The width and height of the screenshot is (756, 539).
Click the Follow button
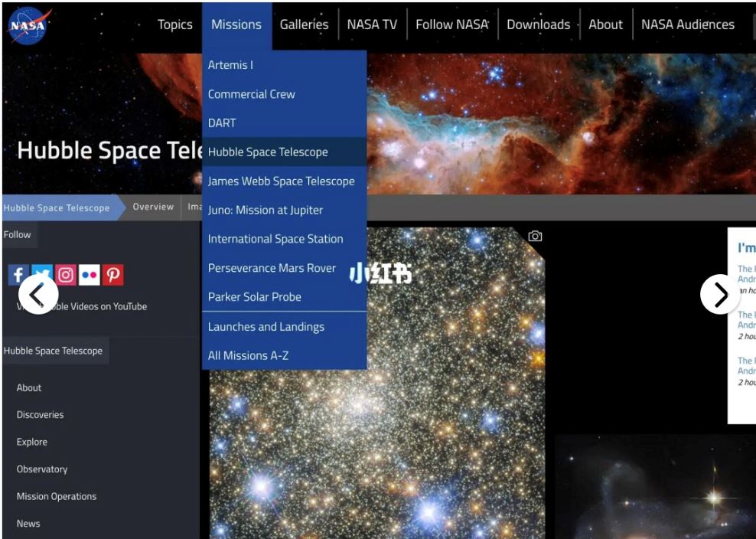18,235
